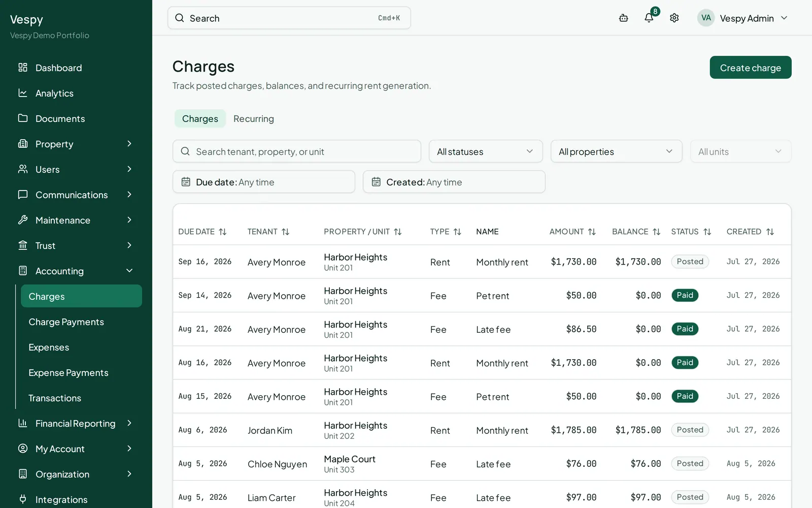Click the My Account person icon
The width and height of the screenshot is (812, 508).
coord(23,449)
